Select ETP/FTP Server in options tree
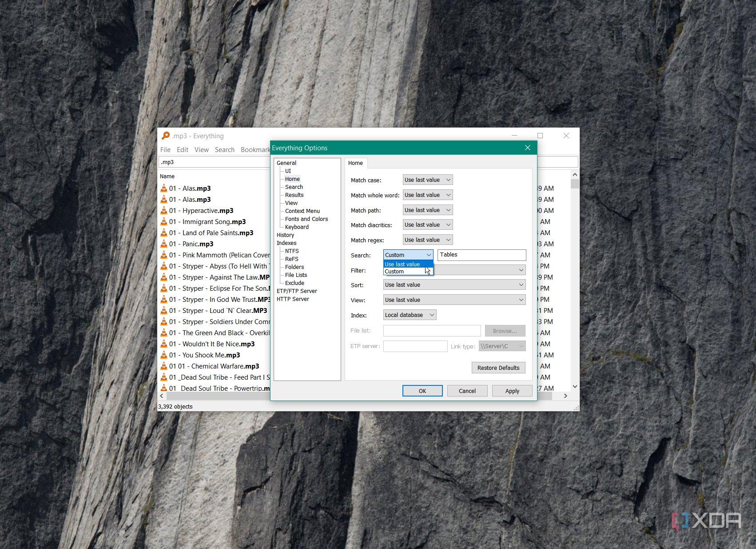This screenshot has width=756, height=549. point(297,291)
